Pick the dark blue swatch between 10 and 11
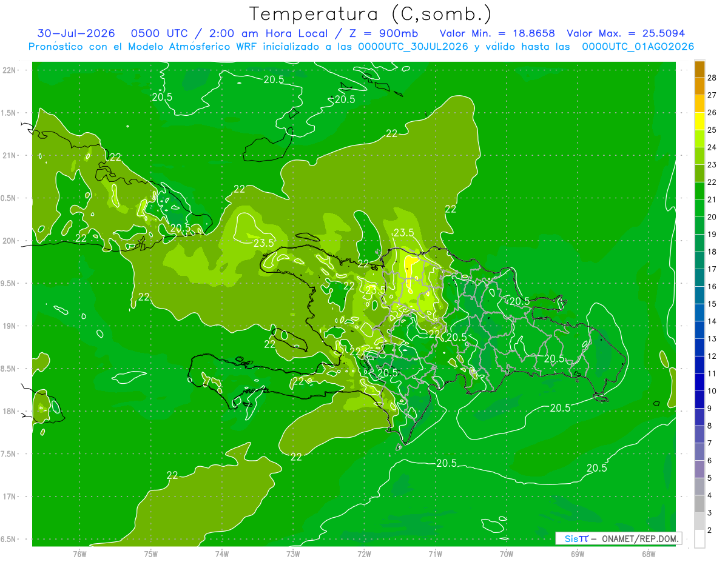This screenshot has height=562, width=728. pos(699,382)
